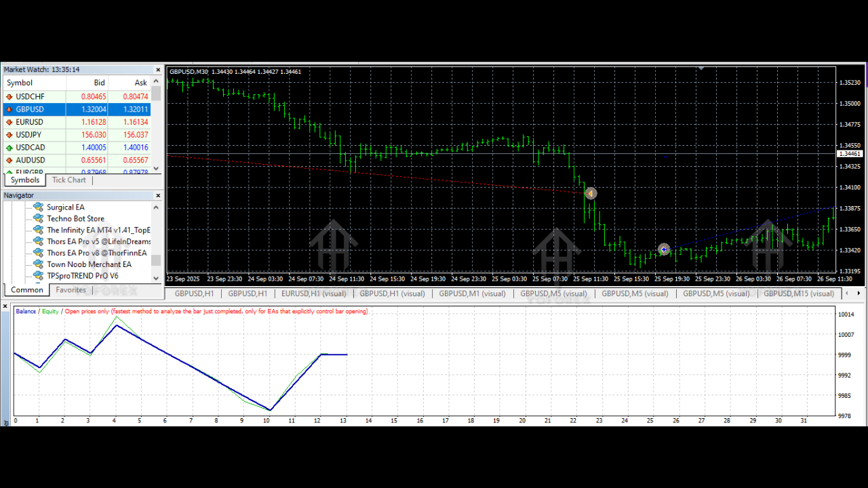Close the Market Watch panel

tap(158, 70)
